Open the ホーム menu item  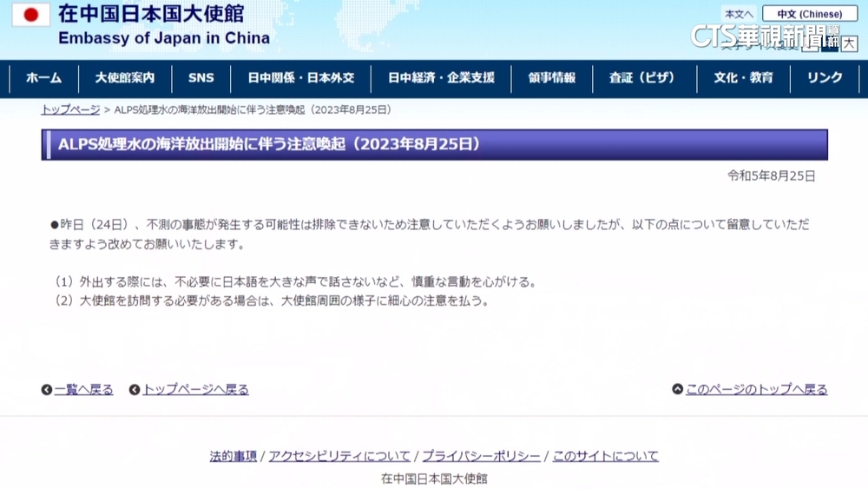point(43,78)
